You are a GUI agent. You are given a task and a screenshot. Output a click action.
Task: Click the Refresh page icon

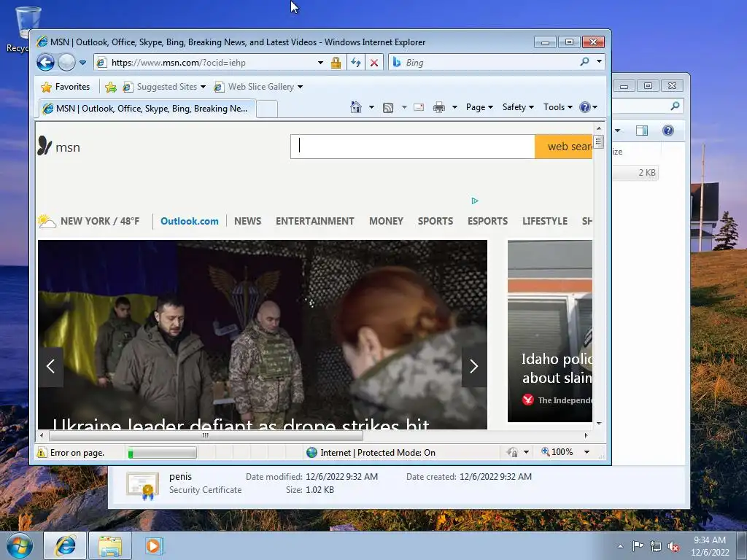(x=356, y=63)
